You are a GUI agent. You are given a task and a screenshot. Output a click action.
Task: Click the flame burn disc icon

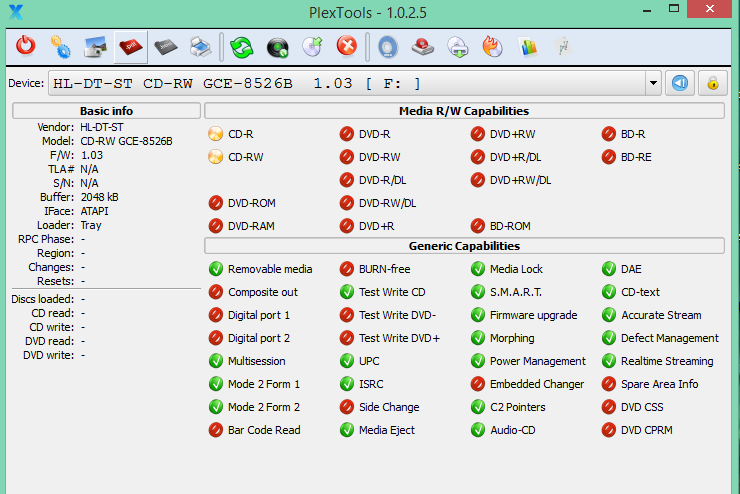tap(492, 47)
